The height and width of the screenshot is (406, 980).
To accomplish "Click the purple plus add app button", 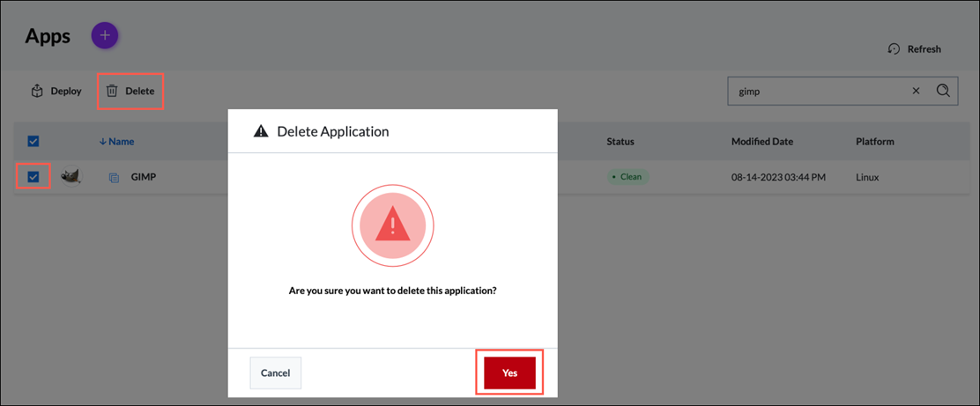I will pyautogui.click(x=105, y=35).
